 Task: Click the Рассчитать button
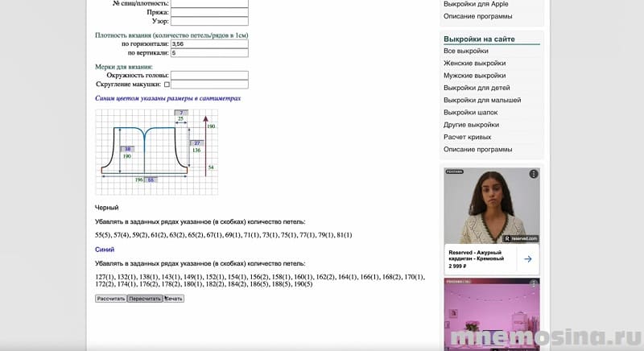(111, 299)
